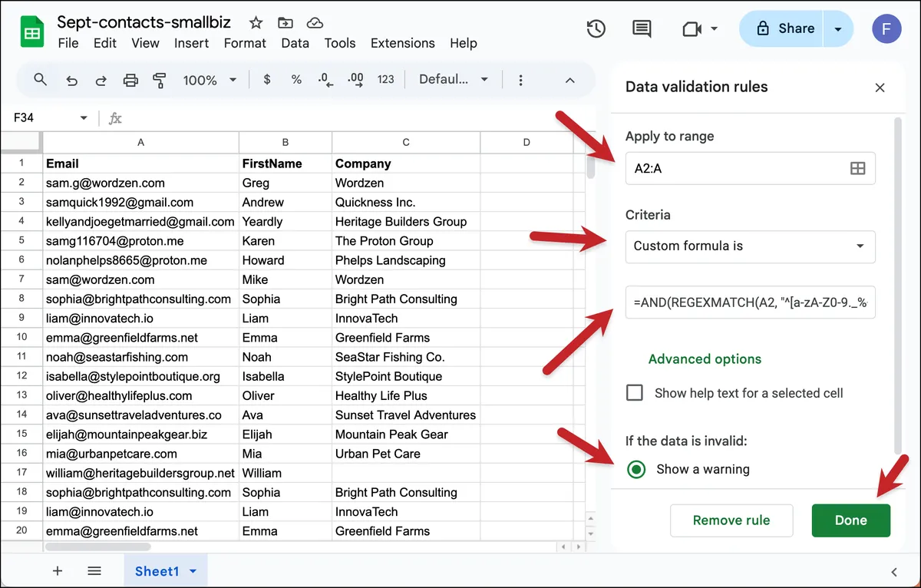921x588 pixels.
Task: Open the Data menu
Action: coord(295,43)
